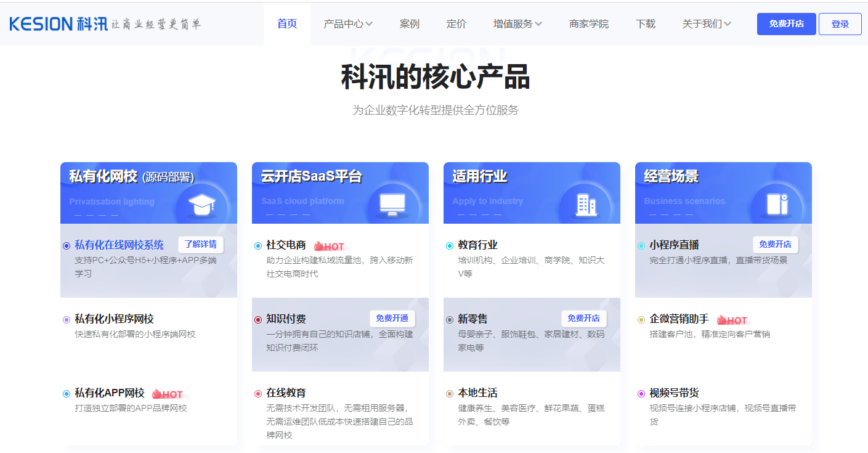Click the slogan 让商业经营更简单
The image size is (868, 453).
click(x=156, y=24)
